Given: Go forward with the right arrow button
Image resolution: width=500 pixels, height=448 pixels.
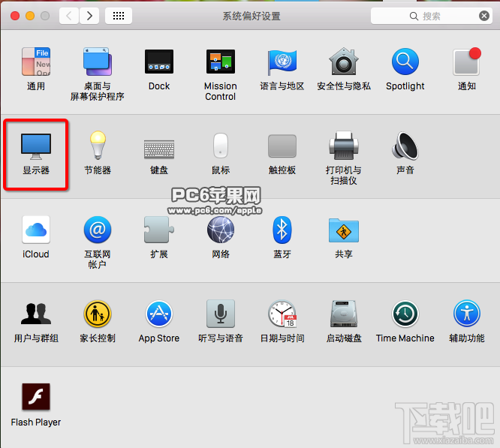Looking at the screenshot, I should coord(89,16).
